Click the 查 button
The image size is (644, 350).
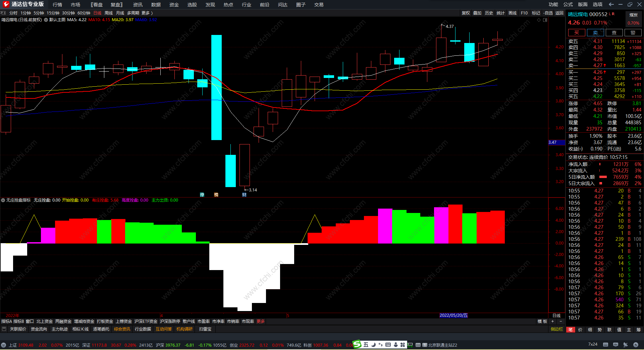point(614,33)
